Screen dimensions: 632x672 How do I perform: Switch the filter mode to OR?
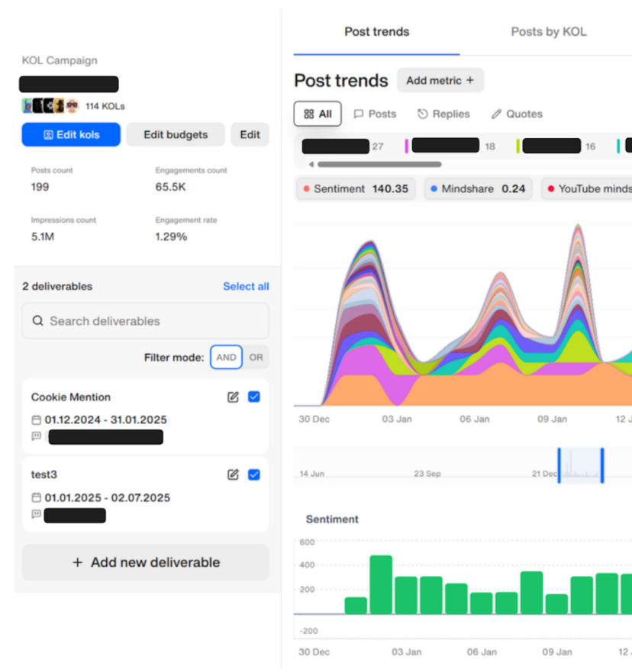pyautogui.click(x=256, y=357)
